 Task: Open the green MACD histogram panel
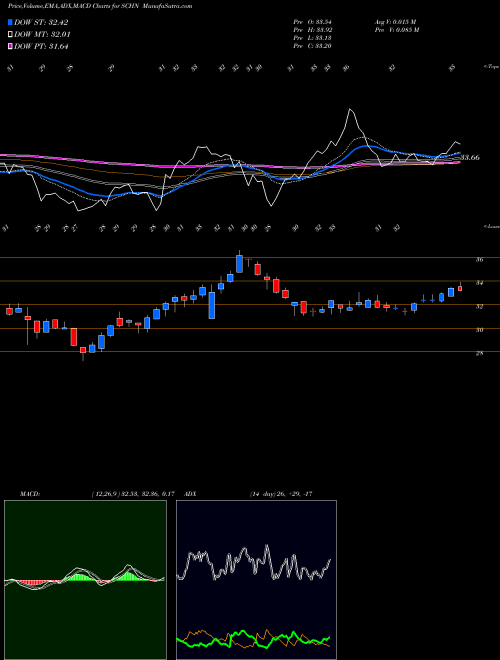(x=85, y=580)
